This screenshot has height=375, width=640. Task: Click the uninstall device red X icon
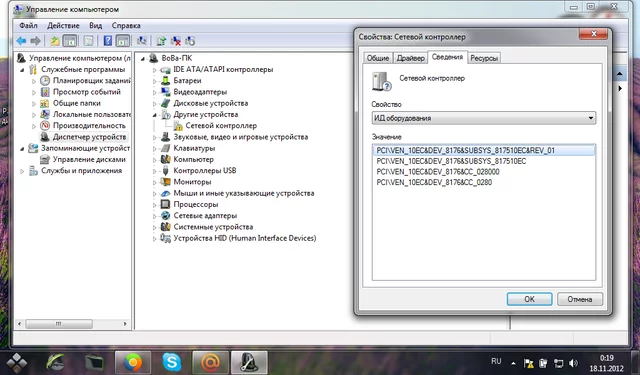(176, 41)
